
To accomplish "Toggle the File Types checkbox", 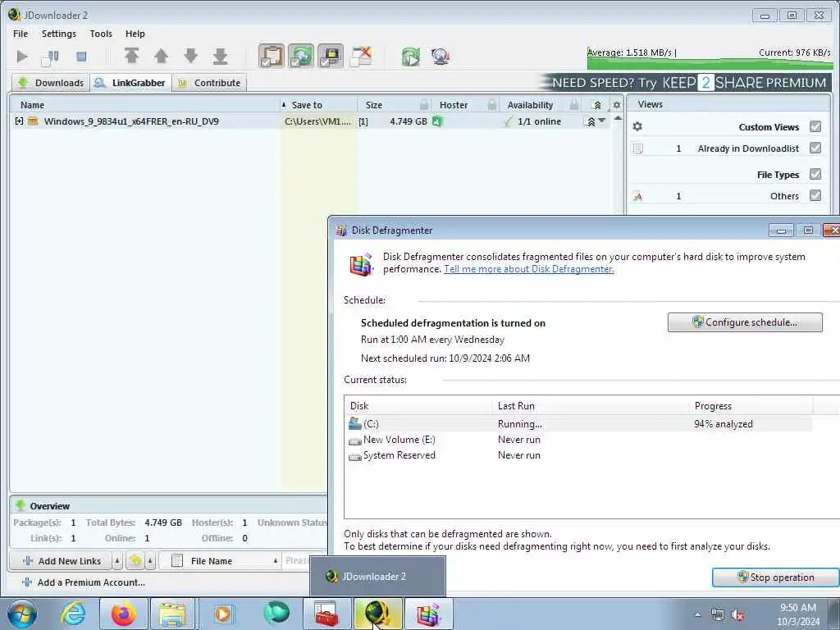I will 815,174.
